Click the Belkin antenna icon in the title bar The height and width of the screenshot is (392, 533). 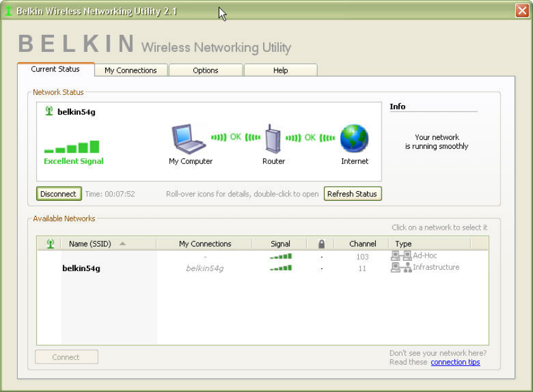(x=8, y=11)
